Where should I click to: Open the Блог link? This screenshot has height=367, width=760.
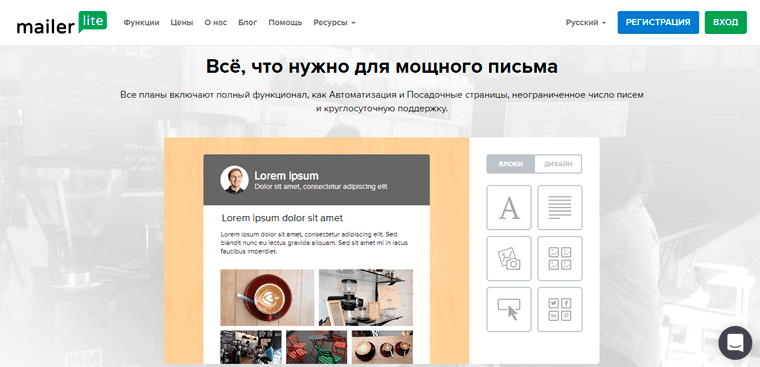(x=248, y=22)
